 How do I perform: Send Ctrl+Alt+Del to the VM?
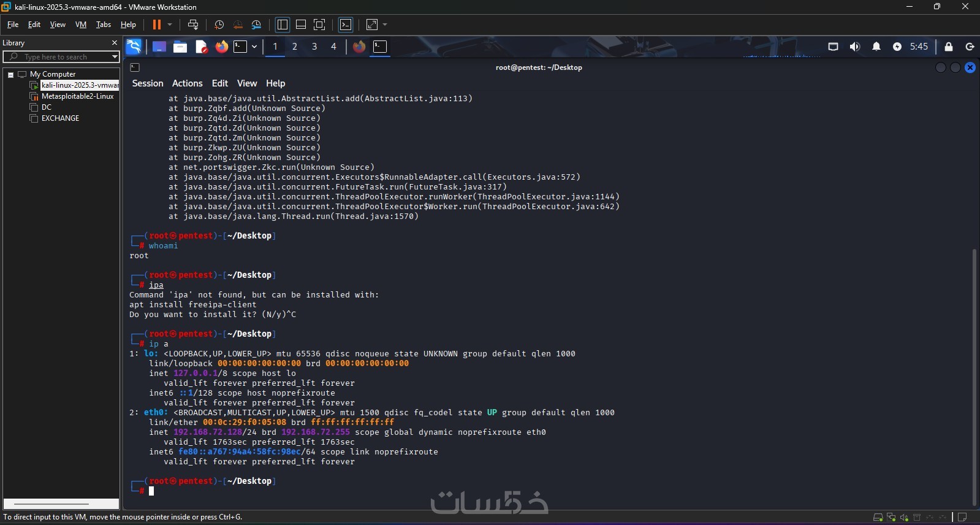tap(193, 25)
